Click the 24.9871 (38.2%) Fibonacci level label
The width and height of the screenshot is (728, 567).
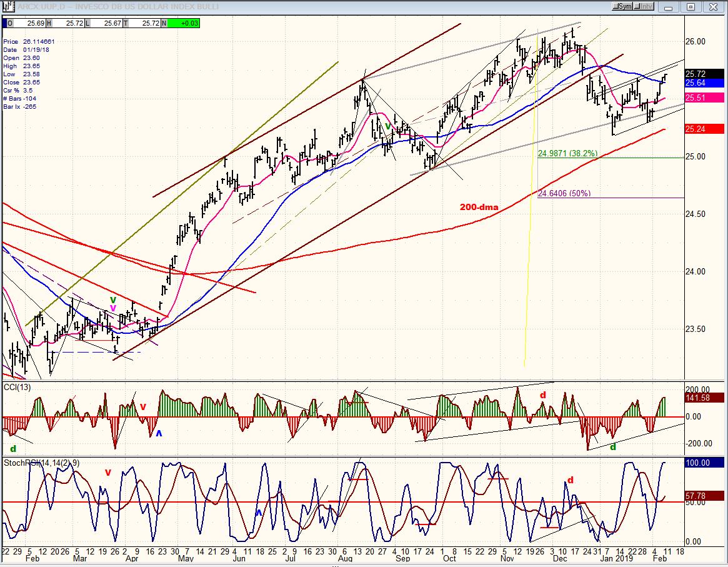(x=567, y=153)
